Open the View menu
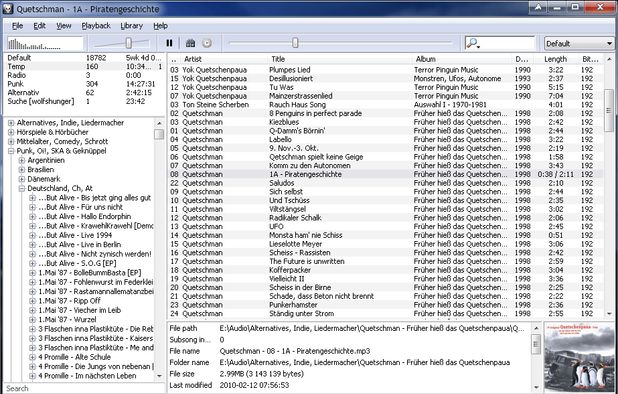 [x=64, y=26]
